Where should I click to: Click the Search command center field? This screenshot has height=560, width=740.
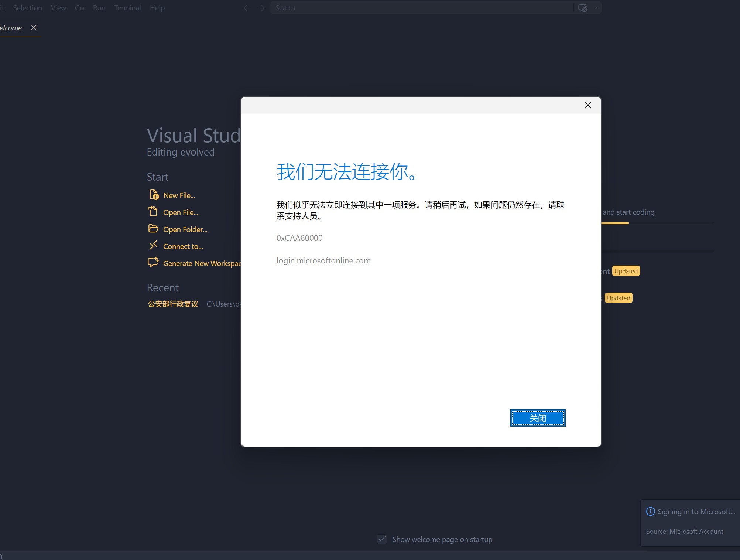[x=421, y=8]
